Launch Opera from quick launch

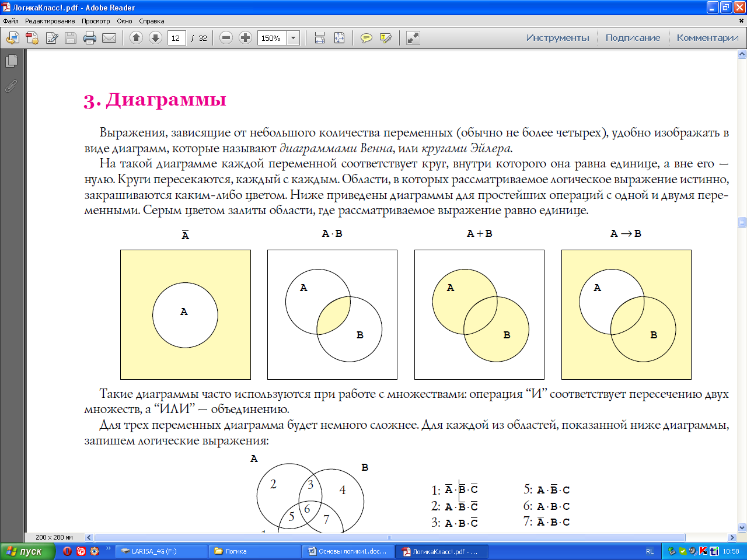[x=67, y=551]
